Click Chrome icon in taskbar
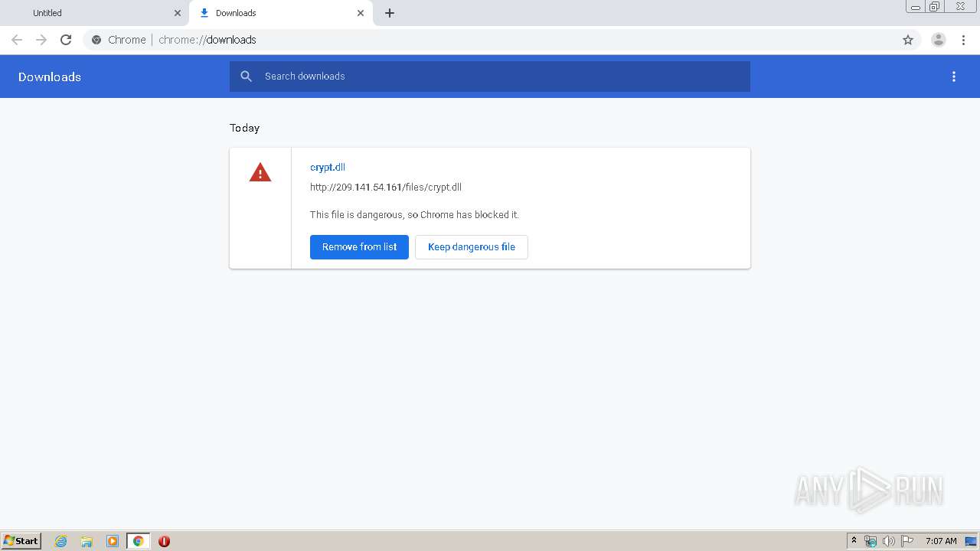 click(x=138, y=541)
